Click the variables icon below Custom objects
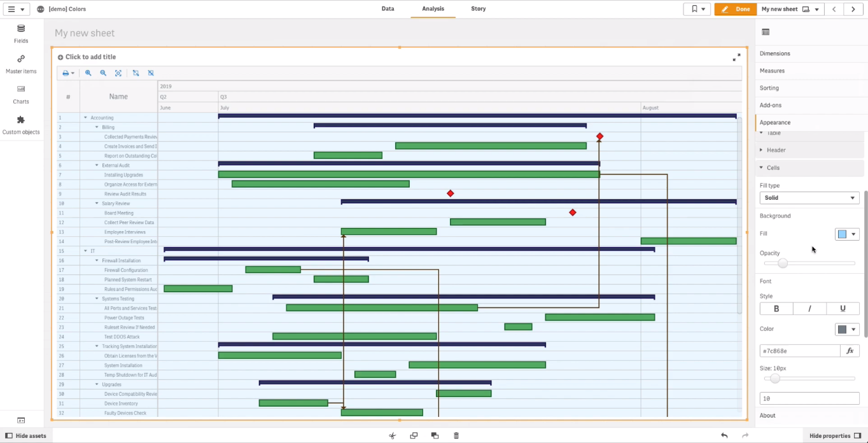 coord(21,421)
